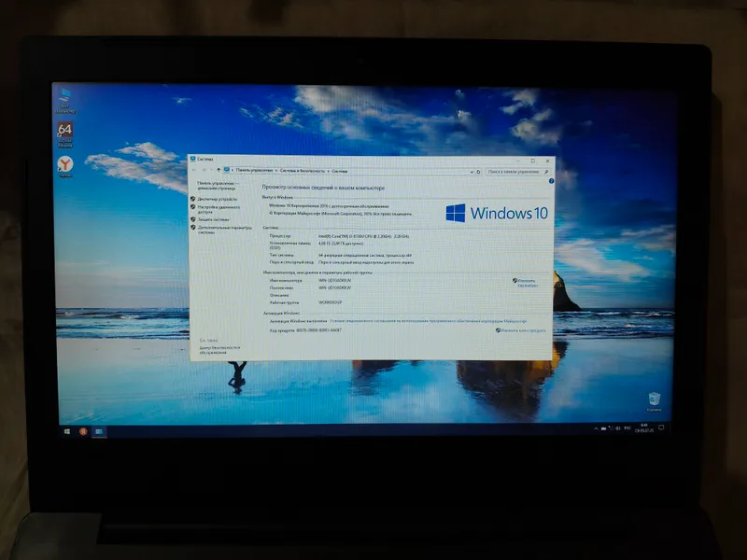This screenshot has height=560, width=747.
Task: Select Система и безопасность in the breadcrumb
Action: [302, 171]
